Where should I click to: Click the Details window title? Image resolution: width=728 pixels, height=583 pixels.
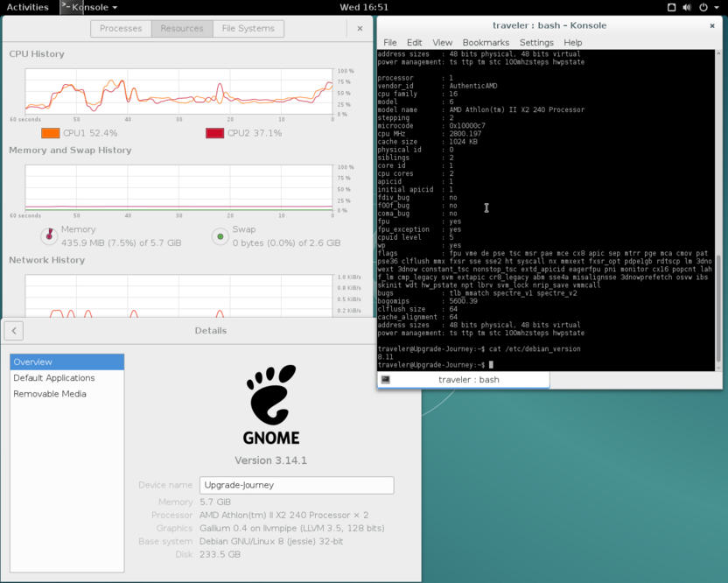211,331
